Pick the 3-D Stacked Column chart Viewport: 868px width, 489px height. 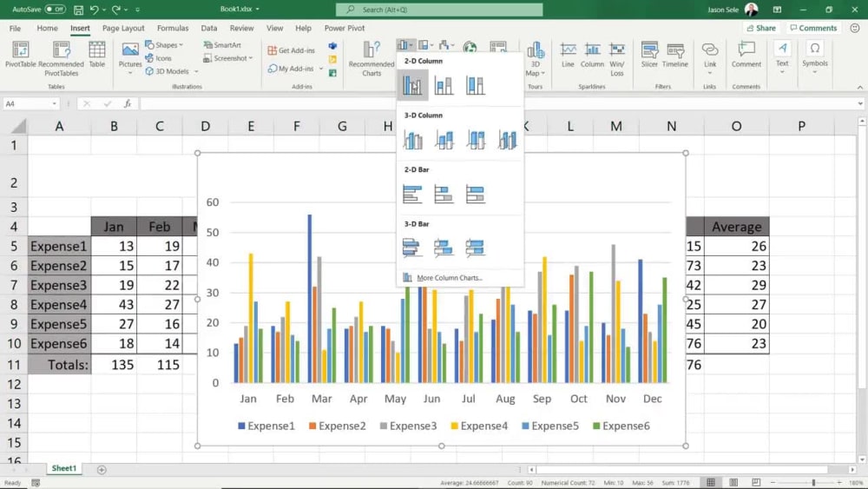click(x=444, y=140)
